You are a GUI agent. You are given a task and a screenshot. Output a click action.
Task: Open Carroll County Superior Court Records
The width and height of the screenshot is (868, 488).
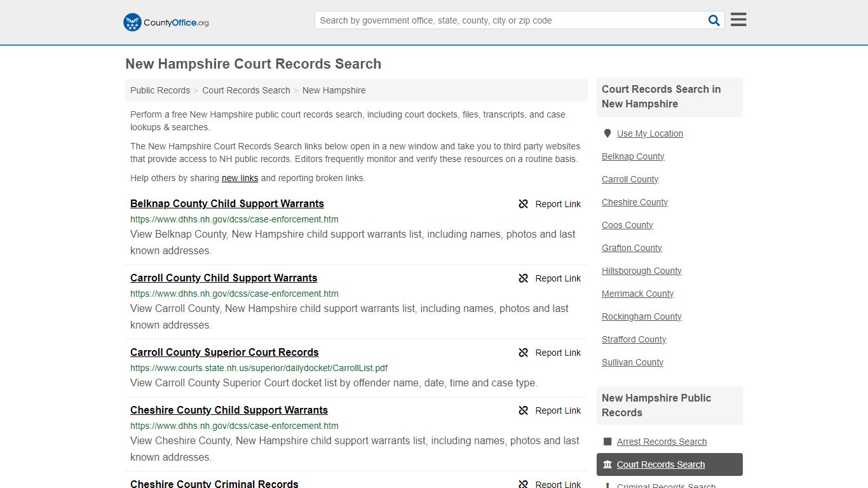coord(224,352)
